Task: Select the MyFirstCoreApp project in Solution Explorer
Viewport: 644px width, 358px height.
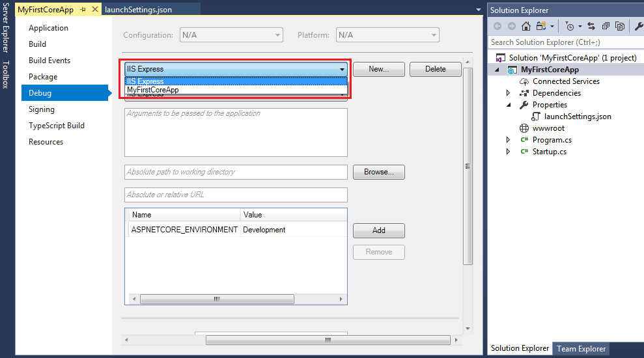Action: click(x=550, y=70)
